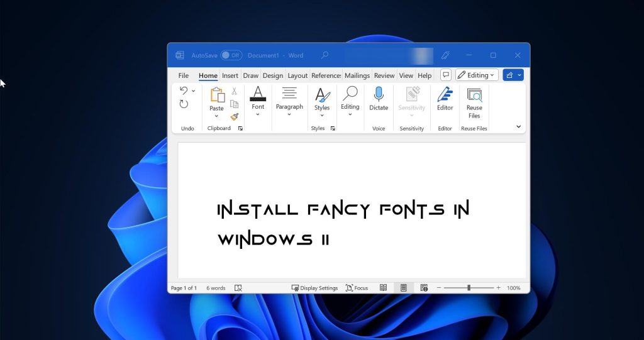Open the Styles gallery button

tap(322, 102)
